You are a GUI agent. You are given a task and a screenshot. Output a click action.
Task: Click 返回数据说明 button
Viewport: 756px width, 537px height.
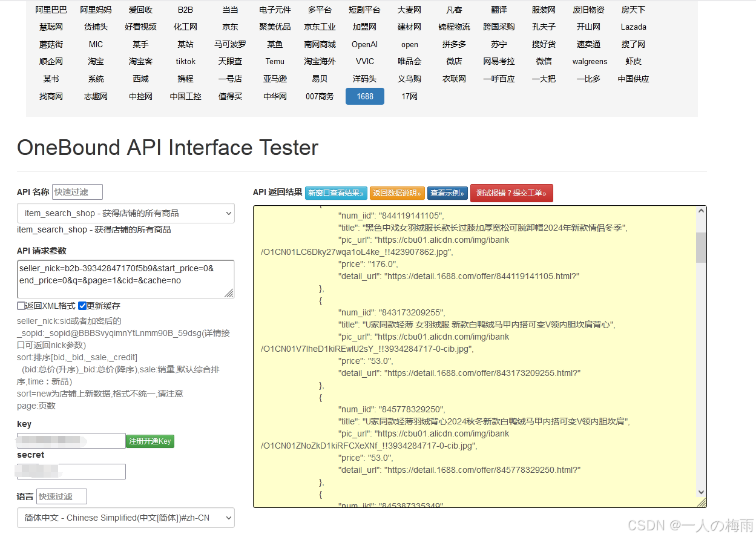(x=397, y=193)
